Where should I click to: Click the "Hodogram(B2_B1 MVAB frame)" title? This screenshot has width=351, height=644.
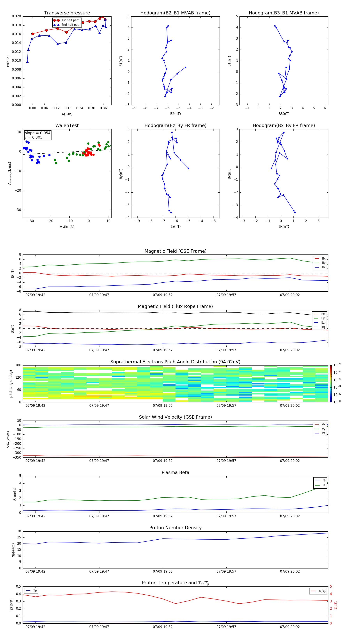(175, 13)
